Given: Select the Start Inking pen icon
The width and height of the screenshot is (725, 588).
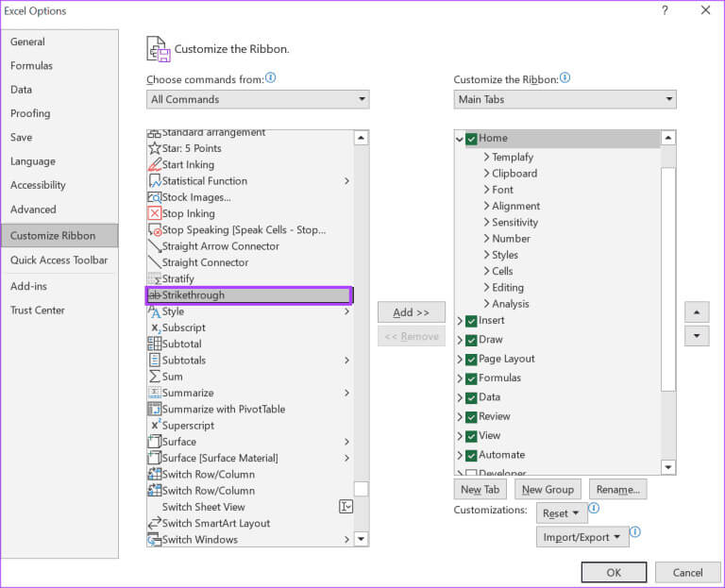Looking at the screenshot, I should pos(155,164).
